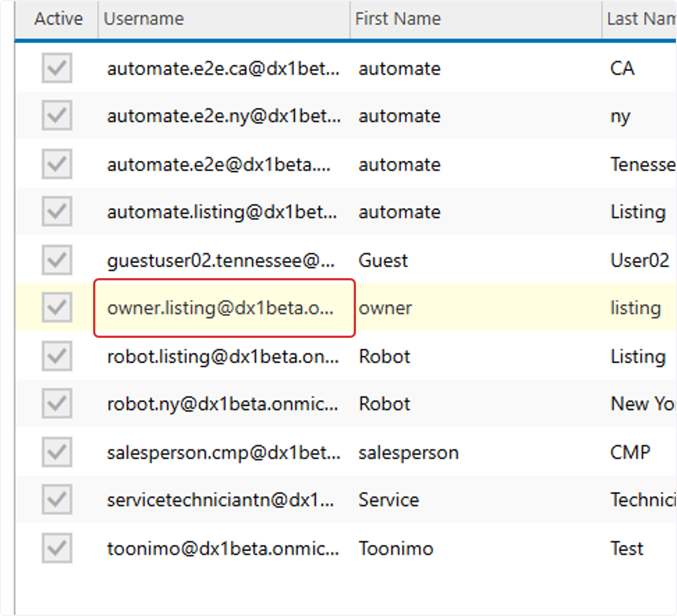The height and width of the screenshot is (616, 677).
Task: Toggle Active checkbox for salesperson.cmp user
Action: (x=57, y=452)
